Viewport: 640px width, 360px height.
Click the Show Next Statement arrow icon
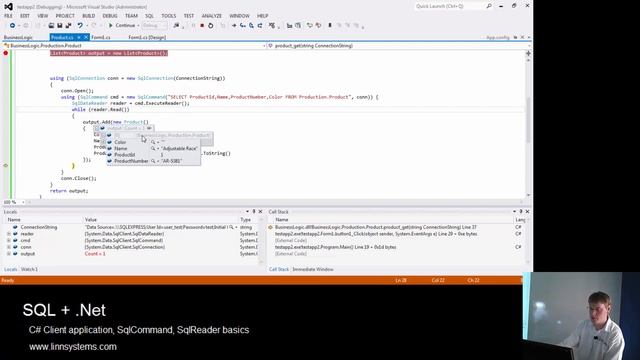pyautogui.click(x=234, y=25)
